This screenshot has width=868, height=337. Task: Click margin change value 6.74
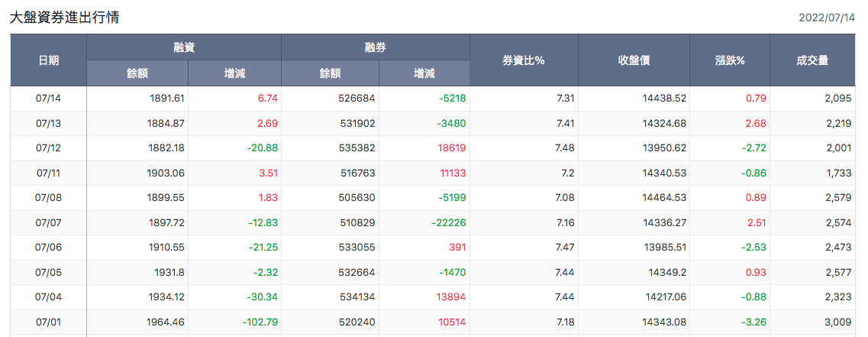coord(268,99)
